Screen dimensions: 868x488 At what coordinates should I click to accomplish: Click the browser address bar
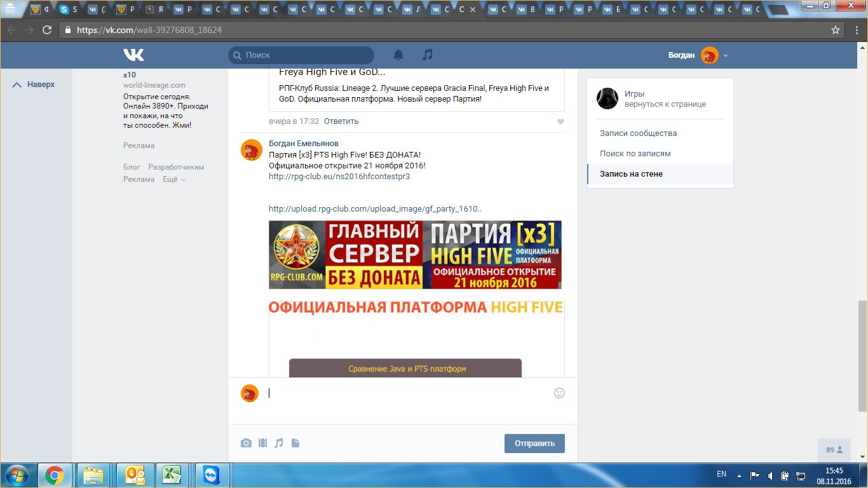(x=445, y=30)
